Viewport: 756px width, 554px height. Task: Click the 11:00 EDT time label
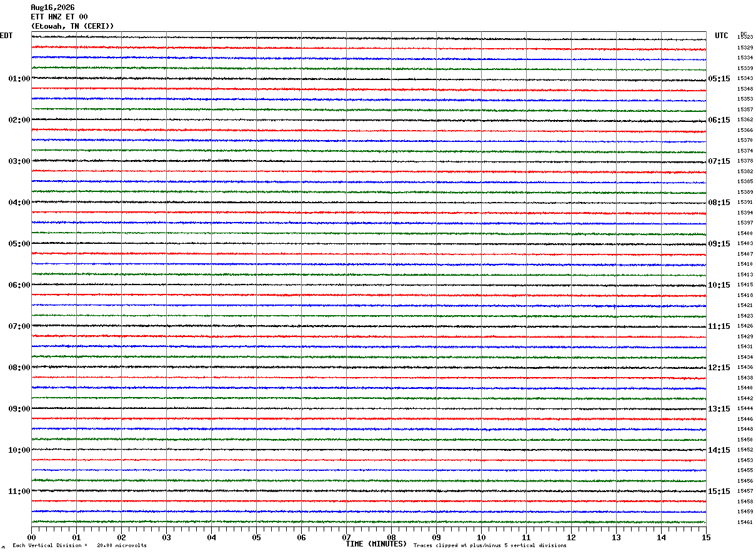pyautogui.click(x=19, y=491)
